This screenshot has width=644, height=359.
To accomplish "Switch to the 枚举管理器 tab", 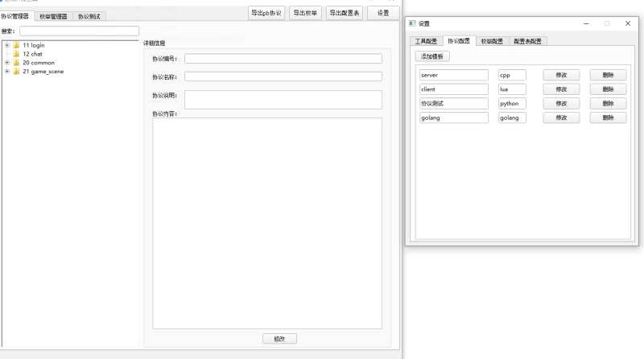I will click(x=54, y=16).
